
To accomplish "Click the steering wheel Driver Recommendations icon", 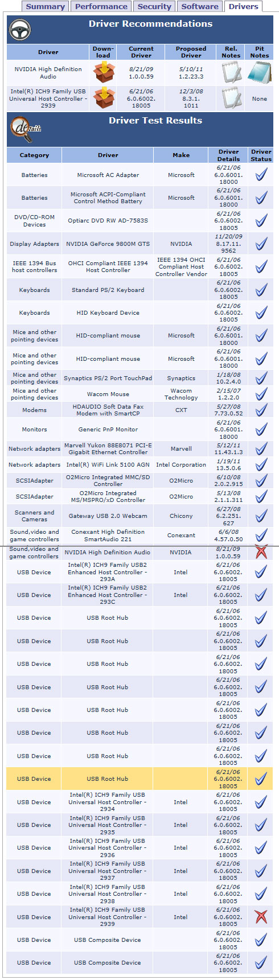I will click(x=20, y=31).
